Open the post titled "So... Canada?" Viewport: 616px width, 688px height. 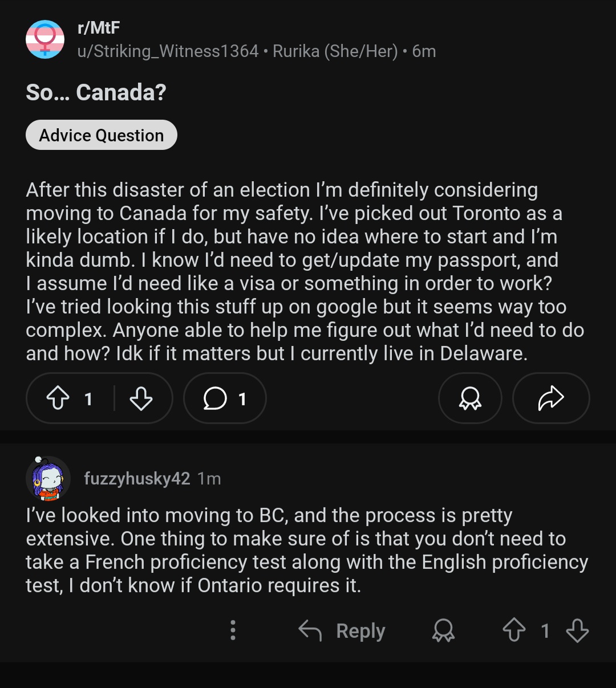click(96, 92)
